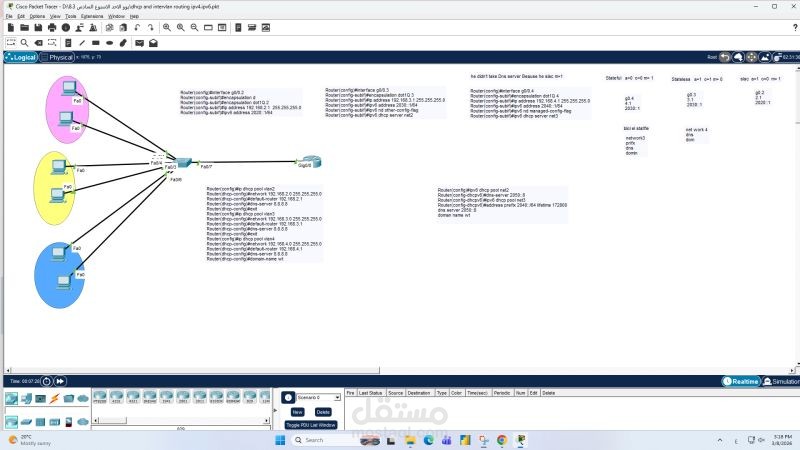Switch to Realtime mode
The image size is (800, 450).
tap(741, 381)
